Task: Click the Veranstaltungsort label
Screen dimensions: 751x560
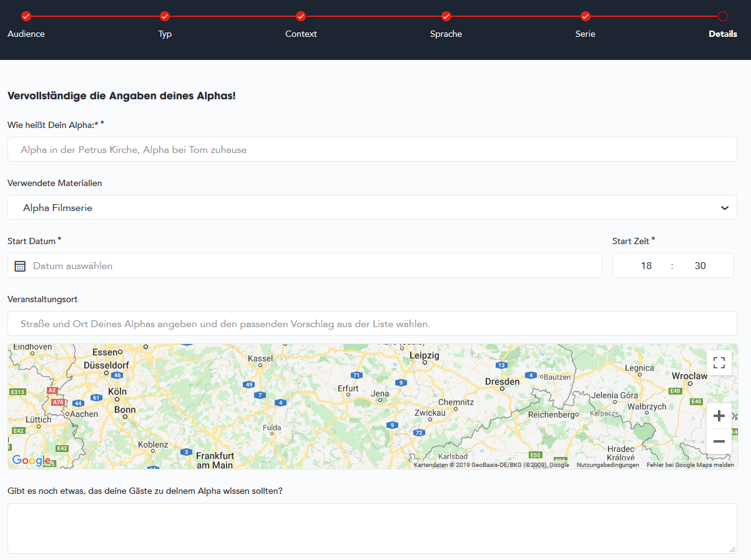Action: pos(42,299)
